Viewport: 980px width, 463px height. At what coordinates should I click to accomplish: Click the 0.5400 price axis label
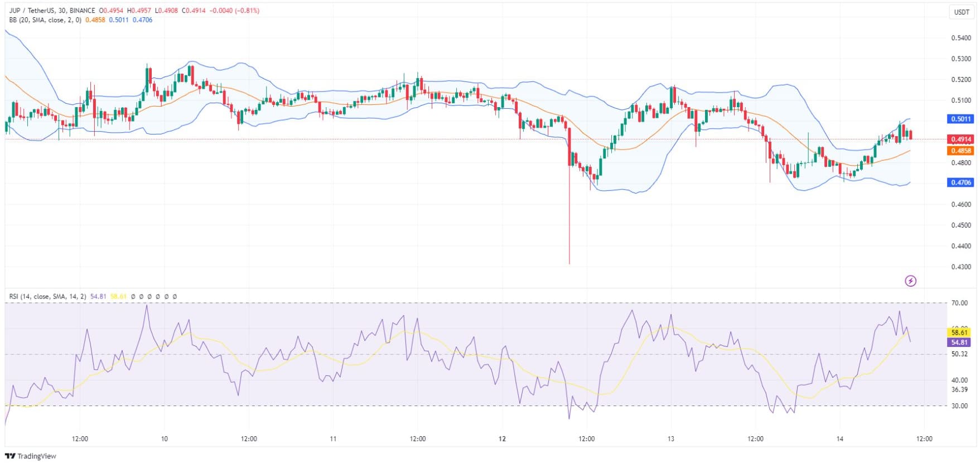[960, 38]
